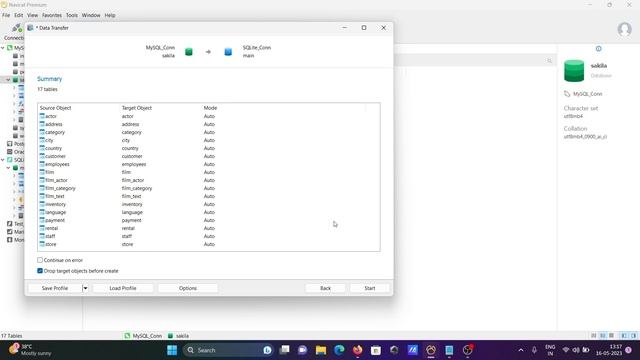Select the target object 'store'

point(127,244)
